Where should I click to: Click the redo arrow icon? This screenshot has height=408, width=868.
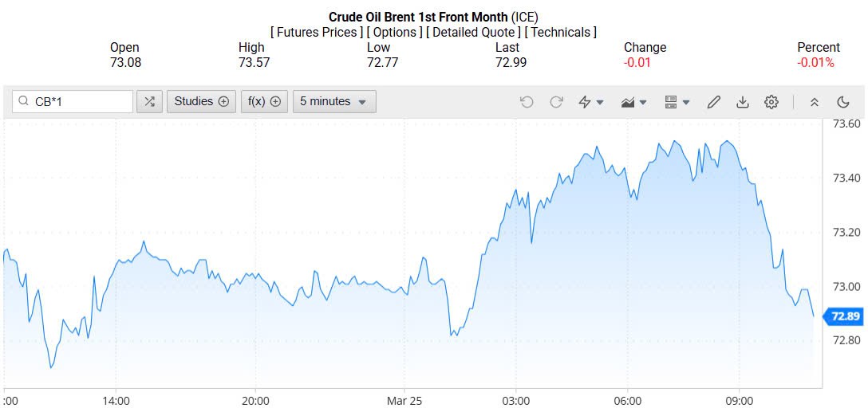(x=557, y=102)
